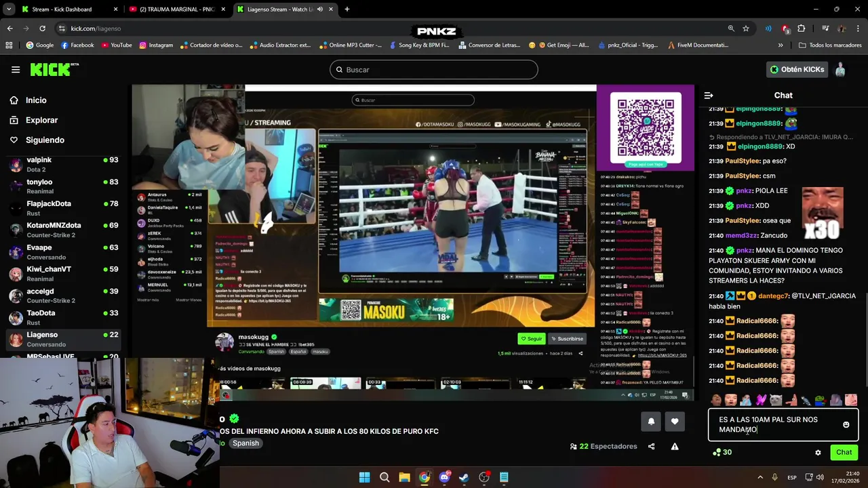This screenshot has width=868, height=488.
Task: Report the stream with warning icon
Action: tap(675, 447)
